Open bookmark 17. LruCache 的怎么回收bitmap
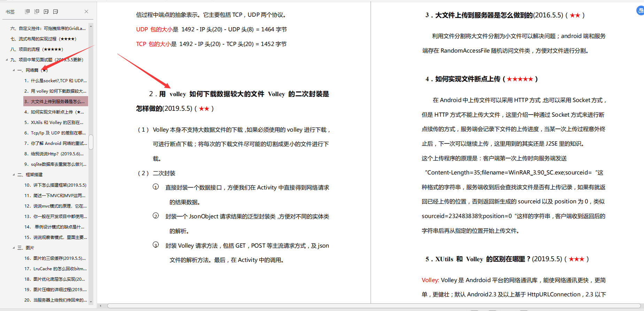 point(56,269)
